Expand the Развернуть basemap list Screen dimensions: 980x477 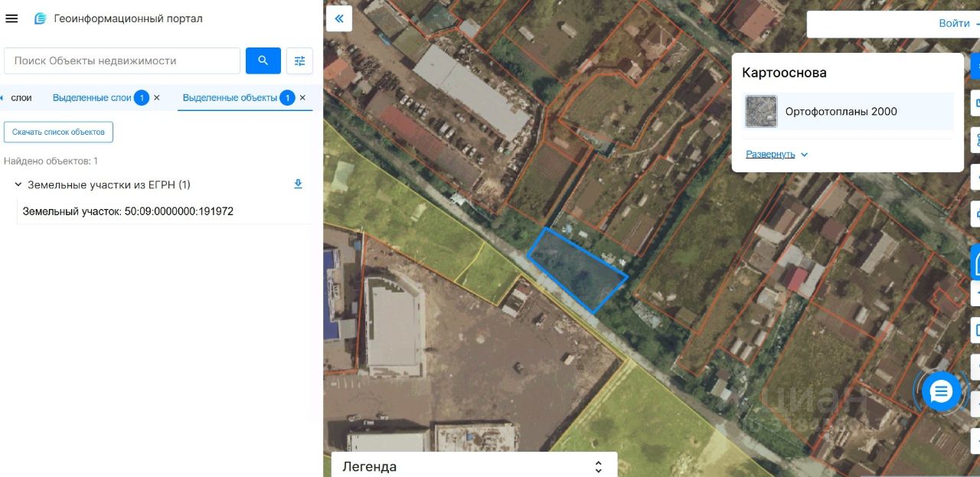[777, 154]
